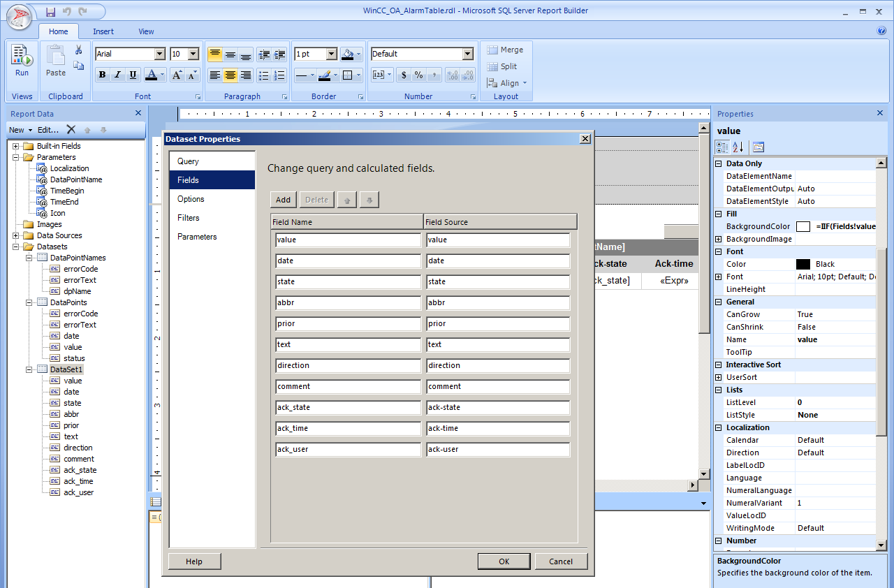Click the Save icon in the quick access toolbar
Screen dimensions: 894x588
point(50,12)
